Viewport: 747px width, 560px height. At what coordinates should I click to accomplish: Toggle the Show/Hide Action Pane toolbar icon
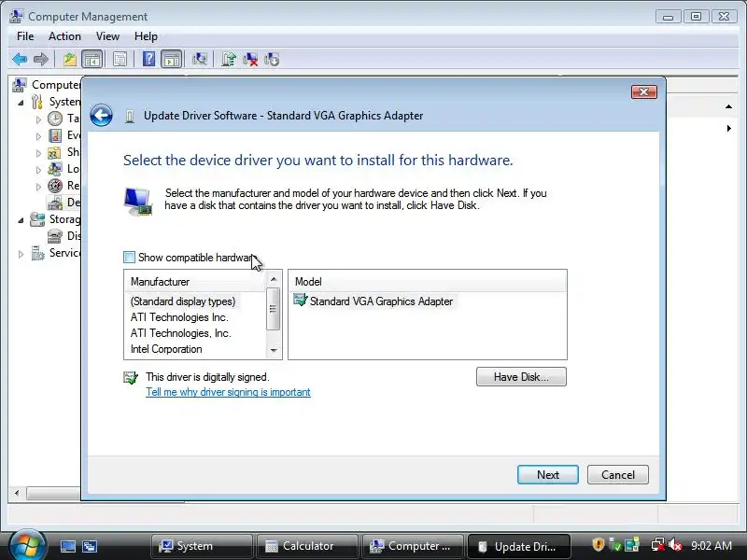tap(172, 60)
